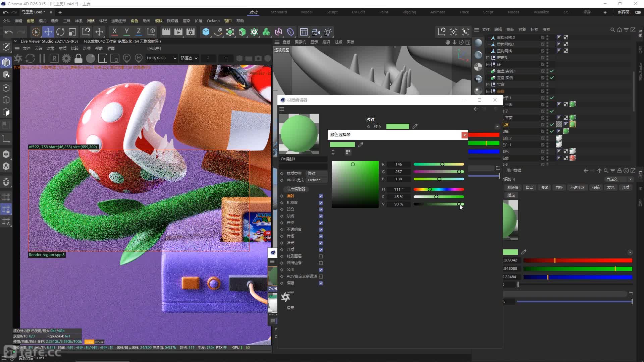Uncheck the 法线 channel checkbox

pyautogui.click(x=321, y=216)
